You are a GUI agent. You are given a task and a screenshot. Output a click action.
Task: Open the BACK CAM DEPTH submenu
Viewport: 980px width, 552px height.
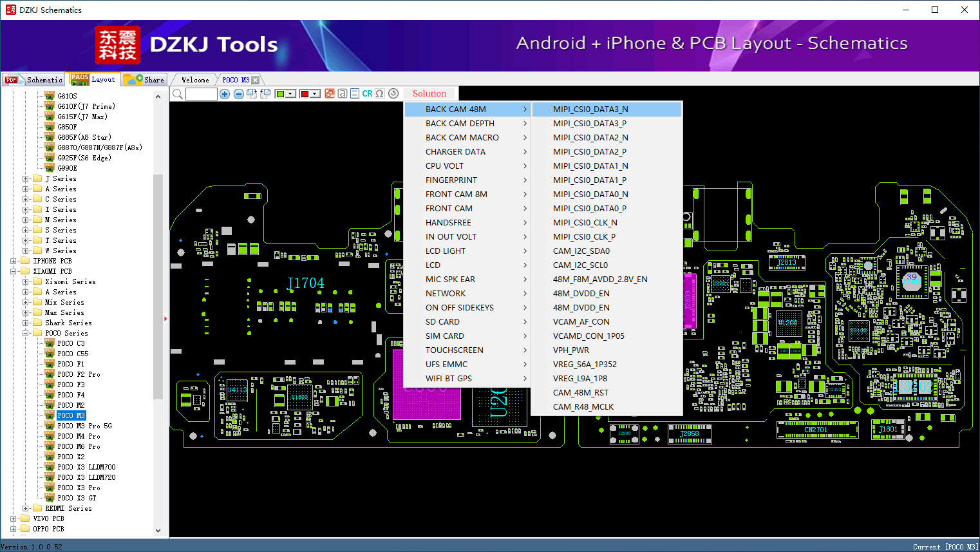coord(468,124)
